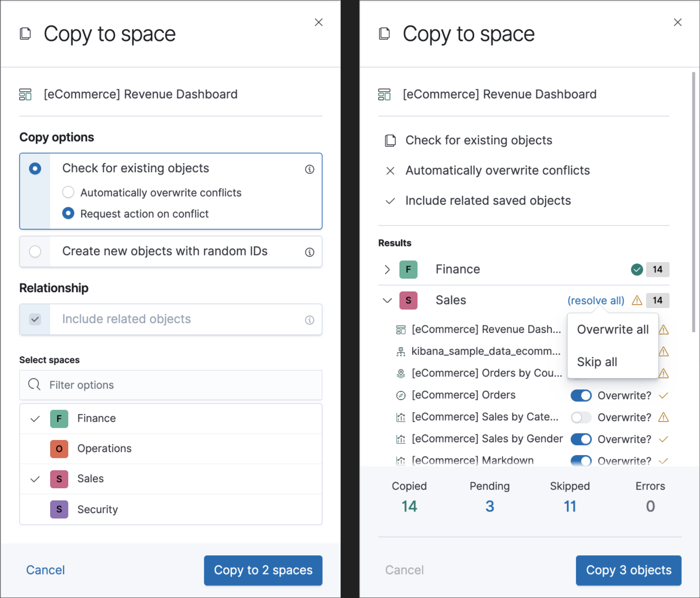Click Cancel in the left dialog
Screen dimensions: 700x598
pos(45,570)
